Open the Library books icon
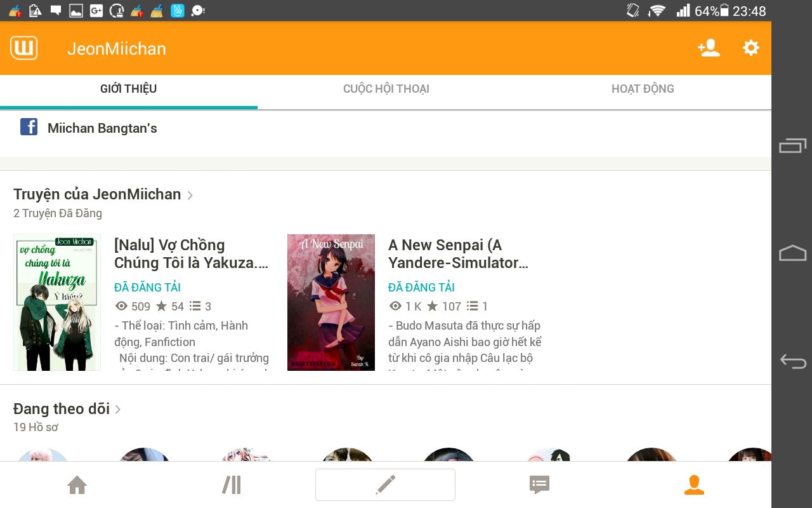The width and height of the screenshot is (812, 508). click(x=232, y=485)
